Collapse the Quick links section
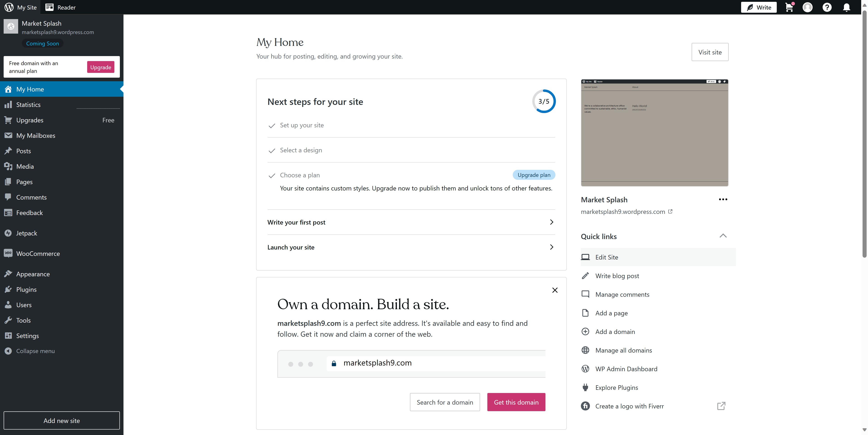The image size is (868, 435). click(x=723, y=236)
